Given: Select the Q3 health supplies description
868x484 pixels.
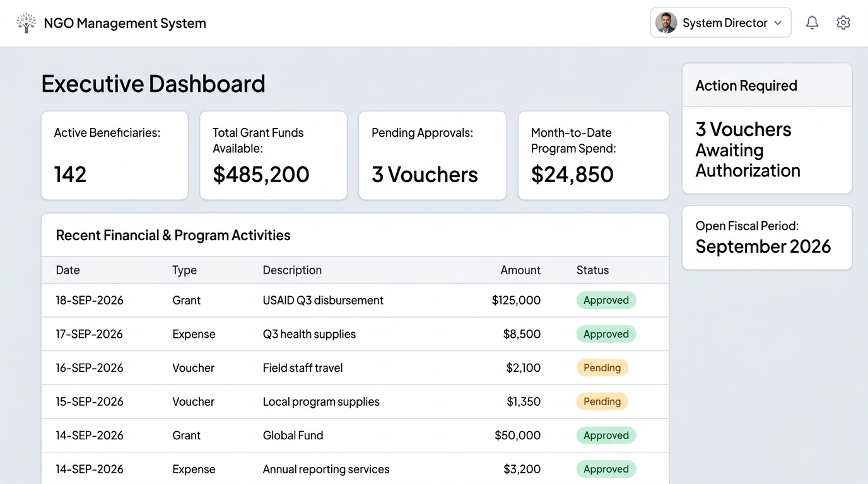Looking at the screenshot, I should pos(309,335).
